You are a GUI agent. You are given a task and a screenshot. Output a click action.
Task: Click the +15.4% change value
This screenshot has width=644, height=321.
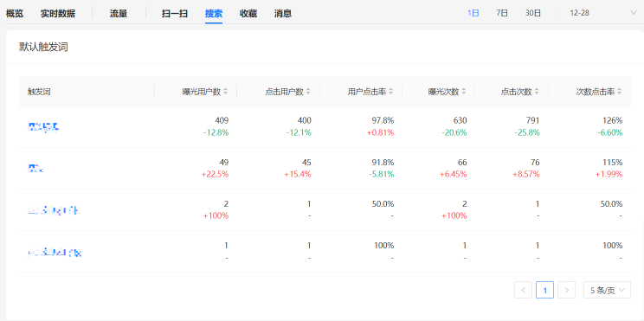pyautogui.click(x=298, y=174)
